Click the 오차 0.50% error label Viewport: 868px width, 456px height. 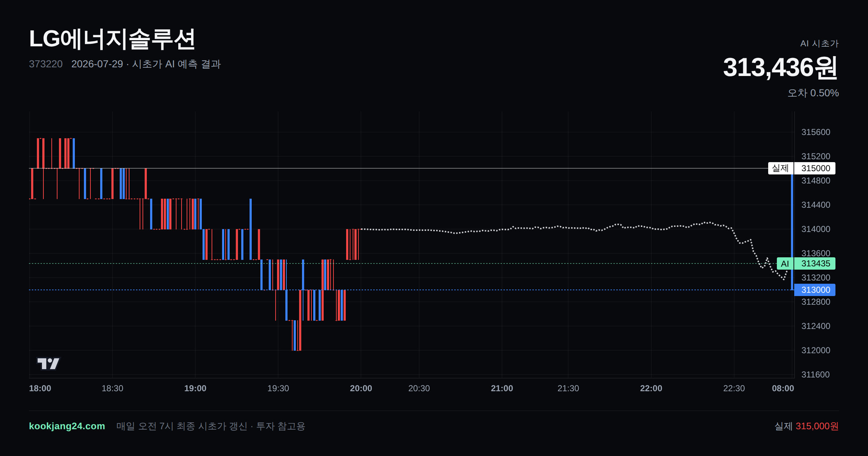tap(813, 93)
